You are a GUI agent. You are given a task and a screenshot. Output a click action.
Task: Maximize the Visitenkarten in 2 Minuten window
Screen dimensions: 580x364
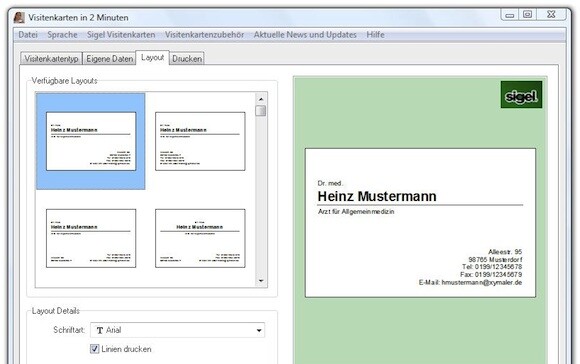(x=527, y=15)
